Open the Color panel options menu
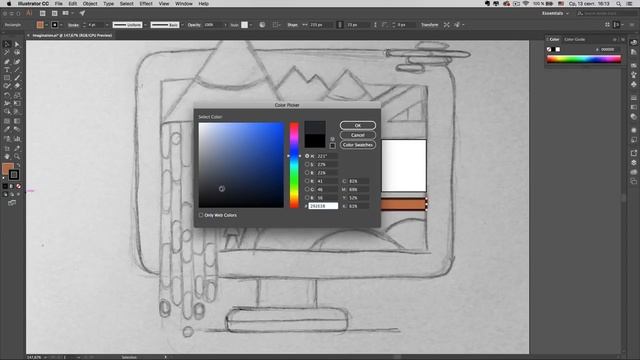Viewport: 640px width, 360px height. [x=622, y=40]
